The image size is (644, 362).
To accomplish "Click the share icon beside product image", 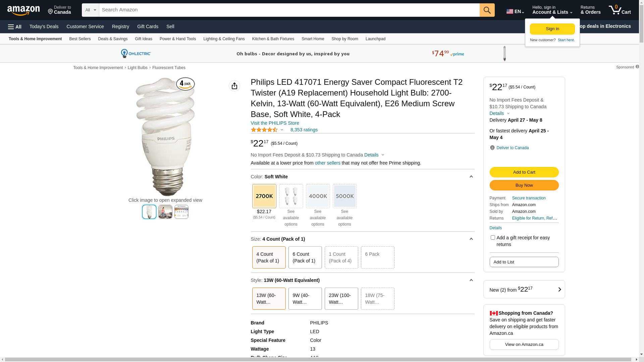I will [x=234, y=86].
